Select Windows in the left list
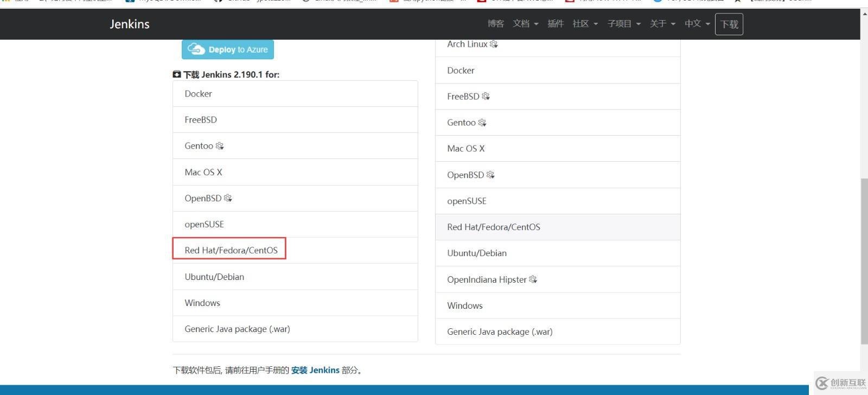This screenshot has height=395, width=868. pyautogui.click(x=295, y=303)
